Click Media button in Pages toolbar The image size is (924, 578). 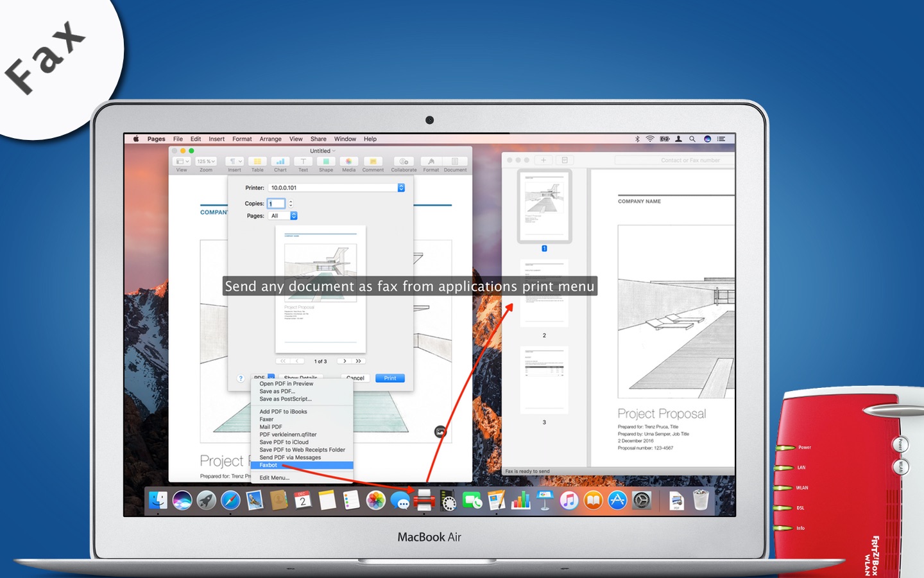click(348, 164)
